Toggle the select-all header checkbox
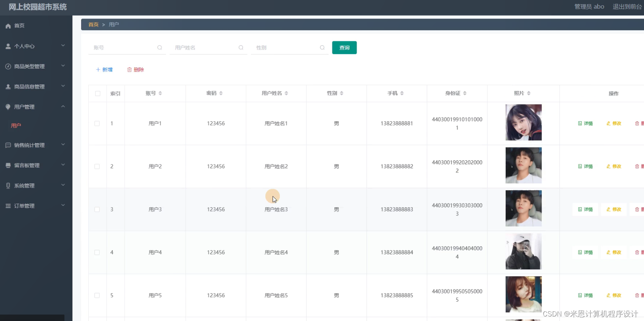Screen dimensions: 644x321 [98, 94]
